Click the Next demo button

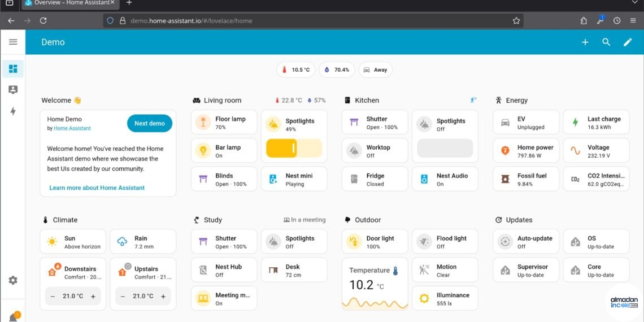click(x=150, y=123)
